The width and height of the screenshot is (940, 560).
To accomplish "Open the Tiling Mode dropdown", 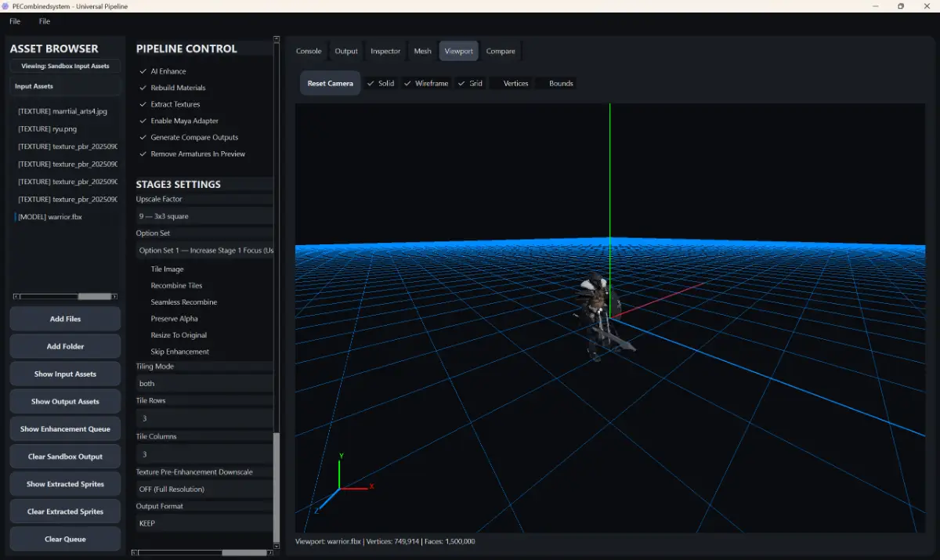I will click(204, 384).
